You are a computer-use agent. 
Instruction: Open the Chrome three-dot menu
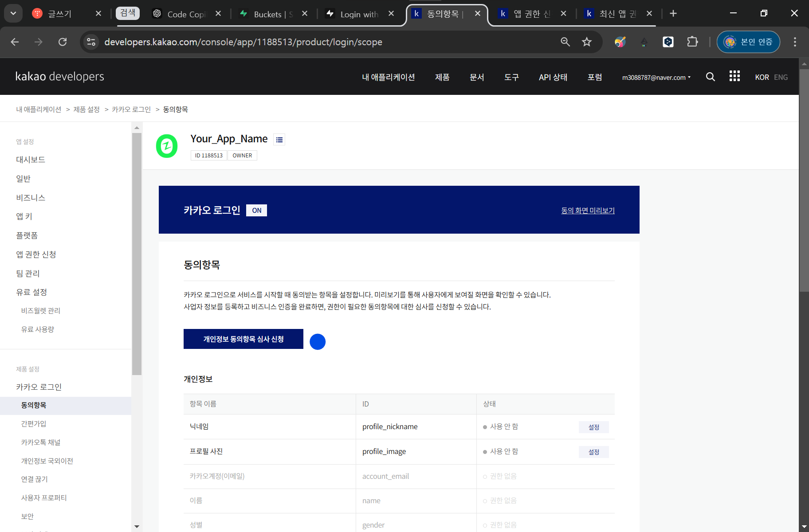click(795, 42)
